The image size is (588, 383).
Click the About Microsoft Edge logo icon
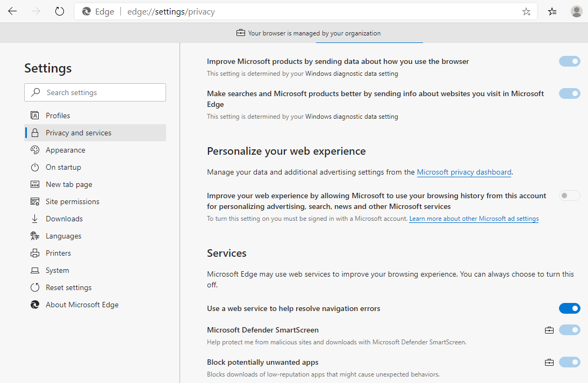[35, 305]
